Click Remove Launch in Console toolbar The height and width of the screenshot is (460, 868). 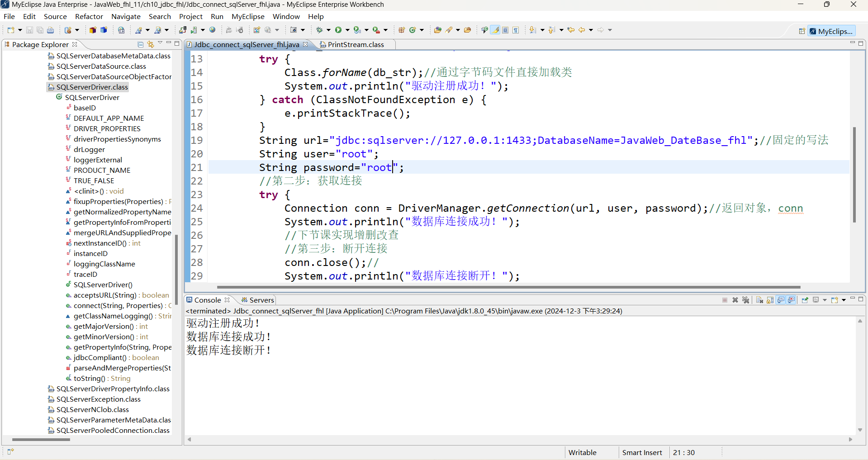coord(735,300)
